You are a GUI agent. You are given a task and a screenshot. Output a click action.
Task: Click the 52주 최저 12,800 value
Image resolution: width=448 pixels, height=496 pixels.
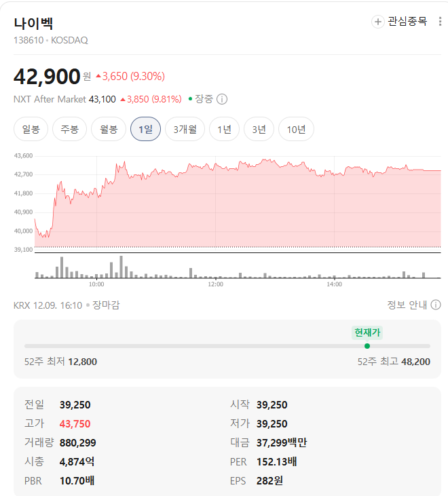point(83,362)
